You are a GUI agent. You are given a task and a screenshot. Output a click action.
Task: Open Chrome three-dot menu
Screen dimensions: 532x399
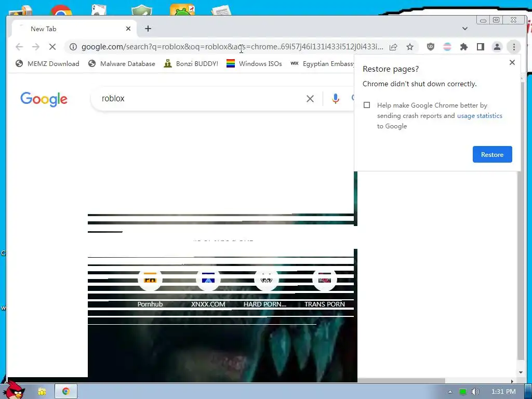pos(514,47)
